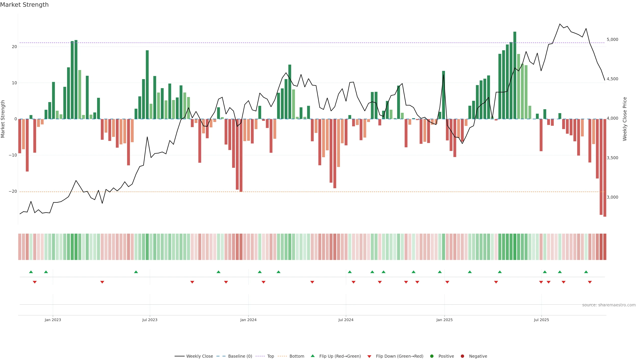Hide the Top threshold legend item

click(x=270, y=356)
